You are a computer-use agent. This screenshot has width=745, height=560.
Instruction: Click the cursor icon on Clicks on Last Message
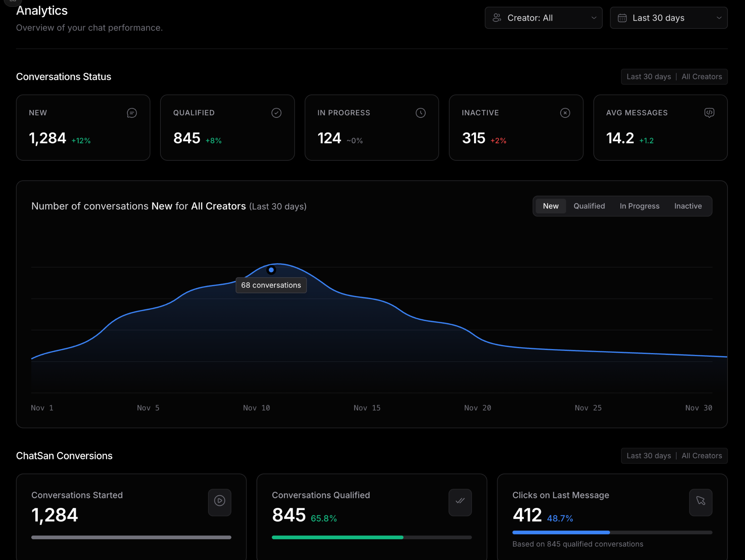coord(701,501)
